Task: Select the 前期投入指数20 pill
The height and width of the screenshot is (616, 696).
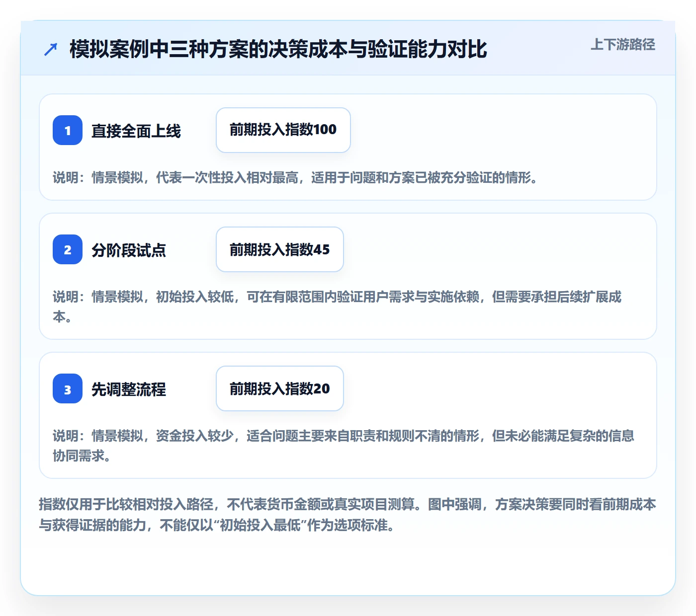Action: 280,388
